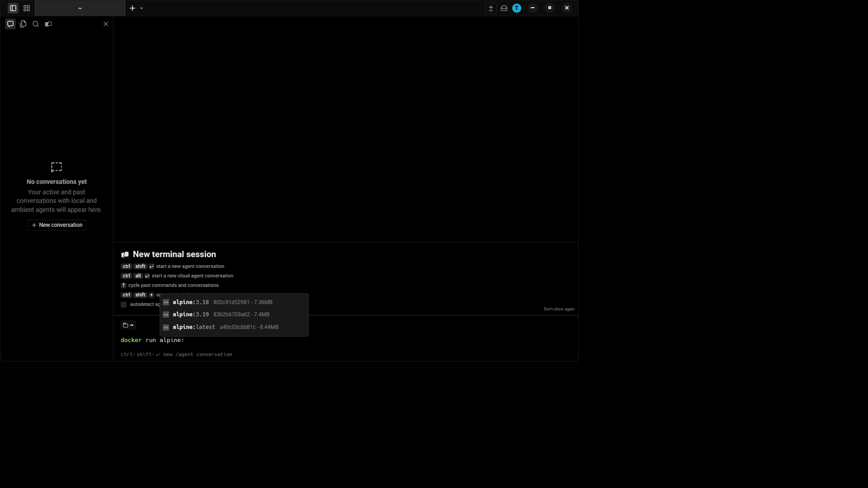The width and height of the screenshot is (868, 488).
Task: Select alpine:3.18 completion suggestion
Action: pyautogui.click(x=234, y=302)
